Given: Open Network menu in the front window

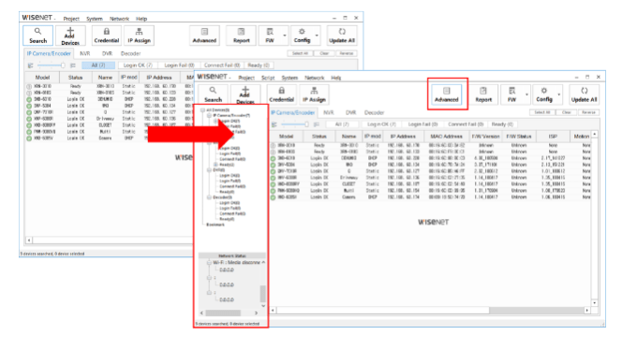Looking at the screenshot, I should 315,78.
